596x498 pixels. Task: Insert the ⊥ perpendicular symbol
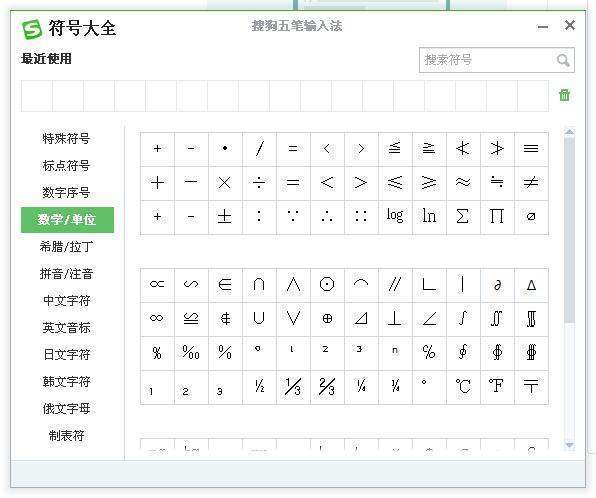point(395,319)
